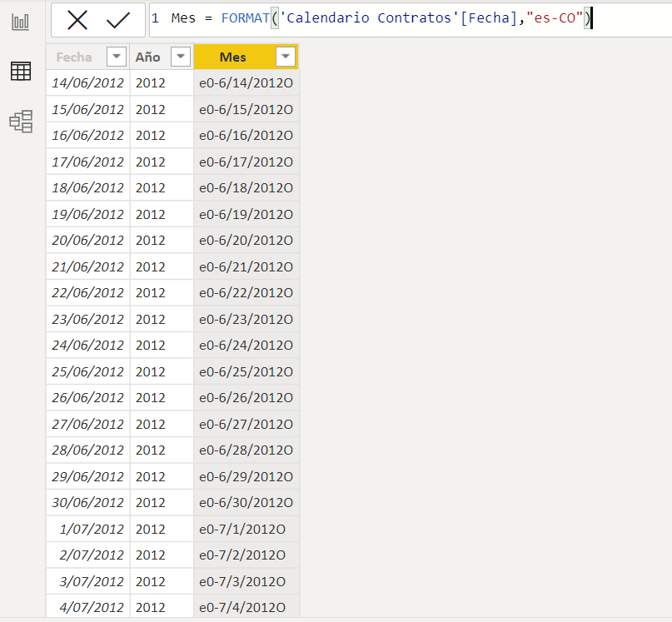Click the FORMAT function in the formula

245,18
